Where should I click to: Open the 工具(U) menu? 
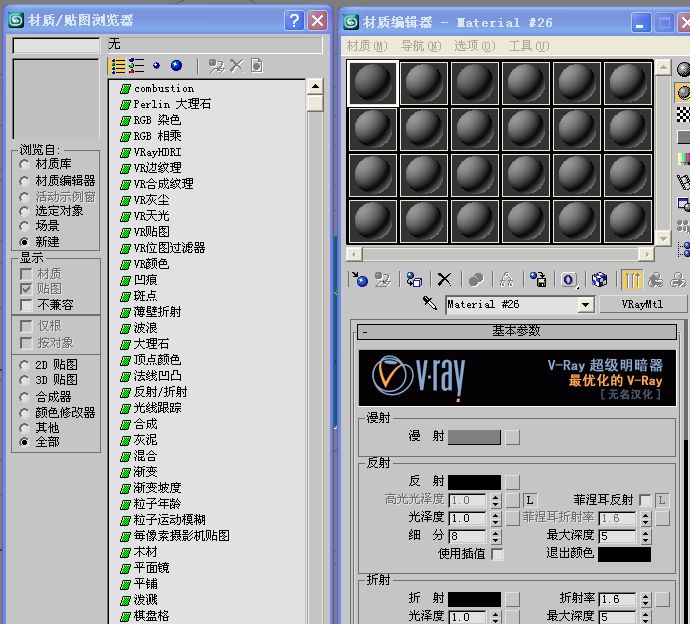(529, 46)
